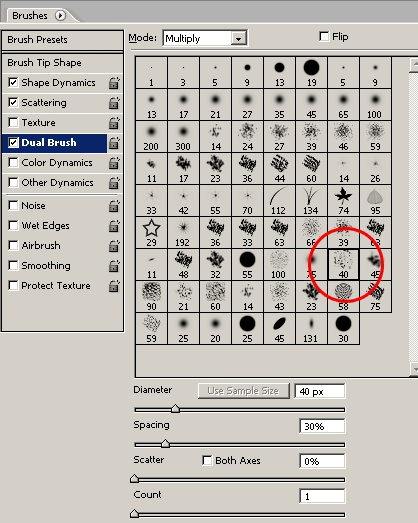This screenshot has width=418, height=523.
Task: Select the maple leaf brush 74
Action: coord(344,200)
